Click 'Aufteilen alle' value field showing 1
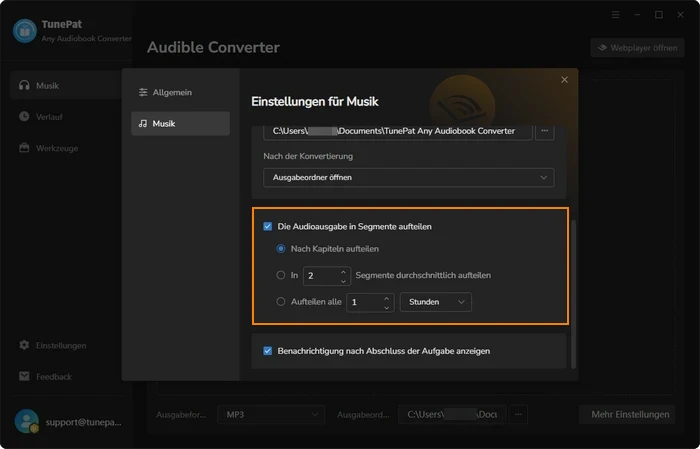The height and width of the screenshot is (449, 700). (x=370, y=302)
